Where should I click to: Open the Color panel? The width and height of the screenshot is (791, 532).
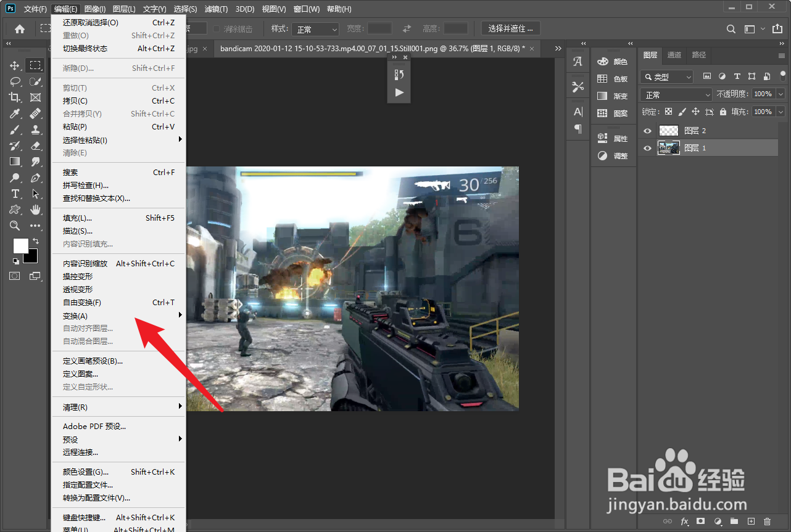tap(613, 62)
